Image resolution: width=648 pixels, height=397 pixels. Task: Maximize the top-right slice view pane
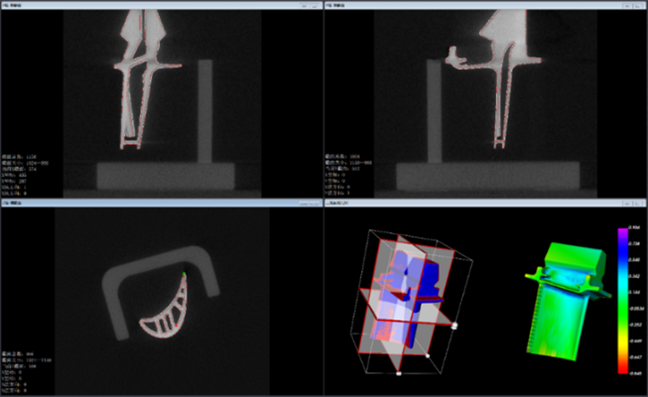tap(638, 6)
